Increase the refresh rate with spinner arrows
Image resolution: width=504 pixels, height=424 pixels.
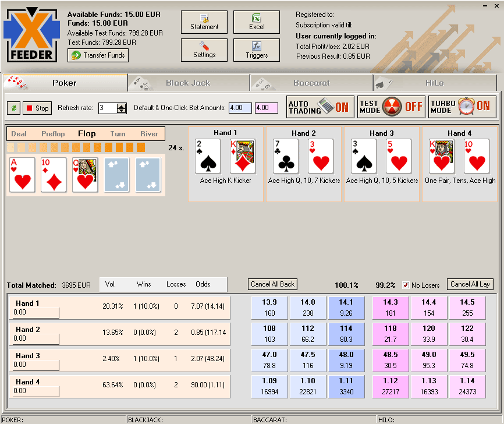pyautogui.click(x=122, y=106)
